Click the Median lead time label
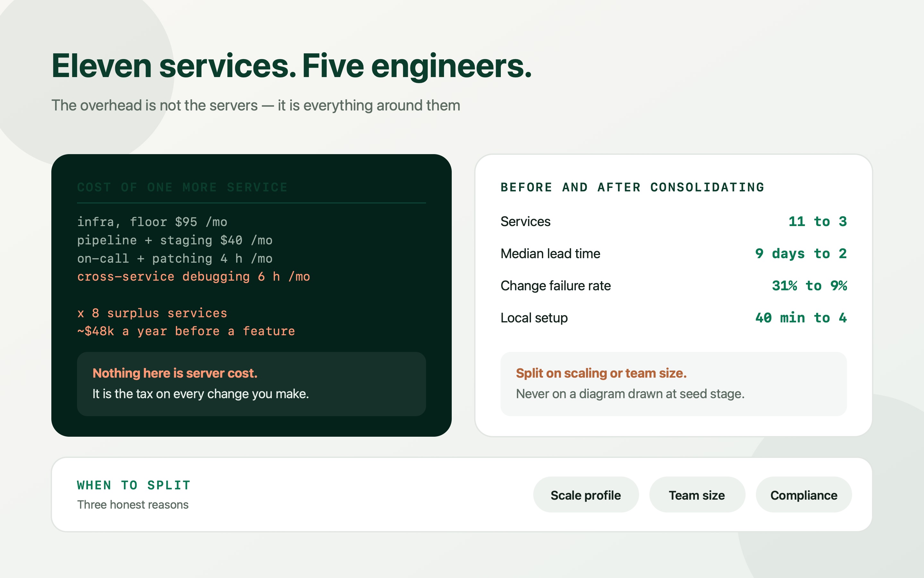The width and height of the screenshot is (924, 578). pos(550,254)
